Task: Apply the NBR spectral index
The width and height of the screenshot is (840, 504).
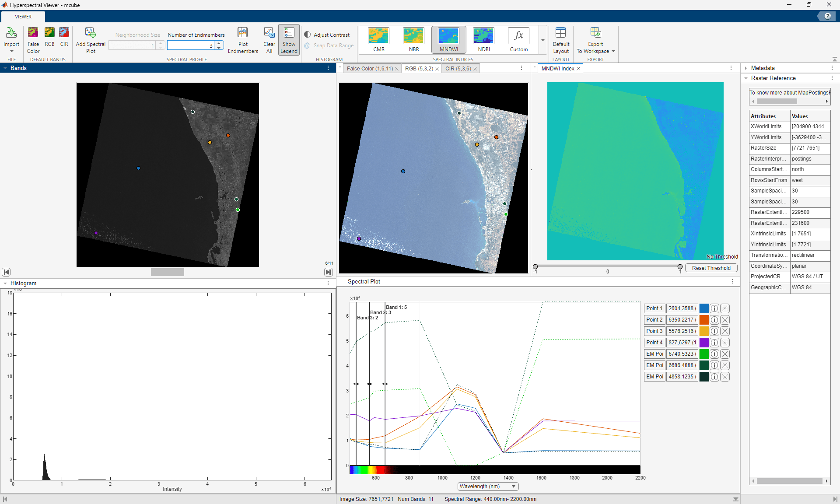Action: pyautogui.click(x=413, y=38)
